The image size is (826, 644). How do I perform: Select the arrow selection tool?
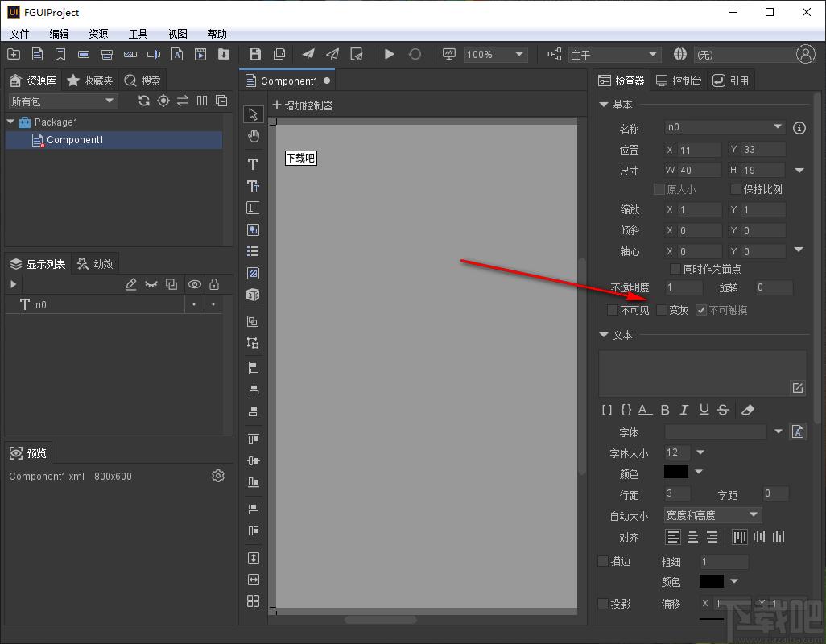(x=253, y=114)
